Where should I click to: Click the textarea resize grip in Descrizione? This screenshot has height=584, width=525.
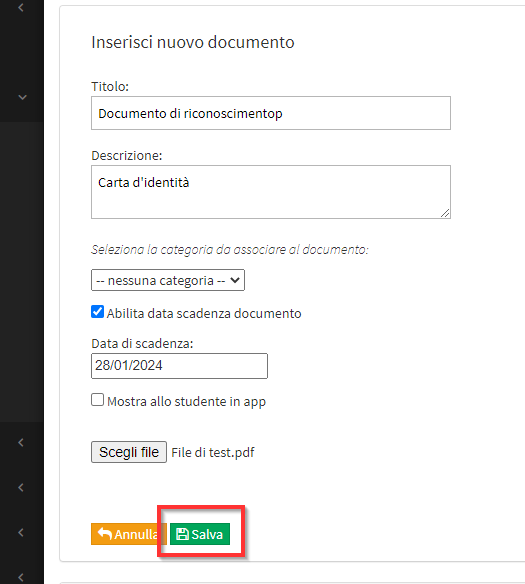click(x=445, y=213)
